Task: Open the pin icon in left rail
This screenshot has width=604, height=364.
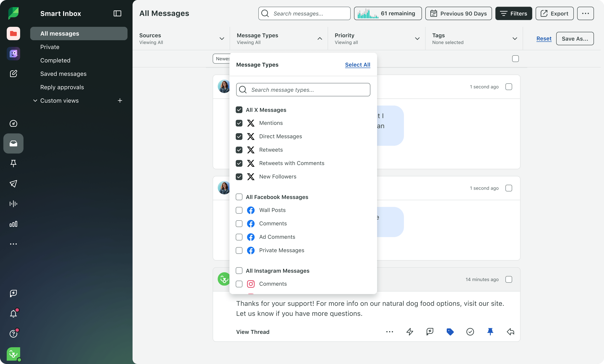Action: point(13,164)
